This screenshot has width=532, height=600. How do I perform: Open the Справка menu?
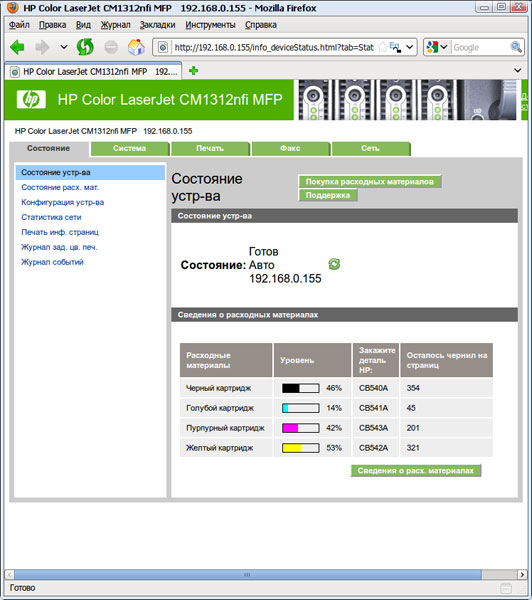click(x=261, y=25)
